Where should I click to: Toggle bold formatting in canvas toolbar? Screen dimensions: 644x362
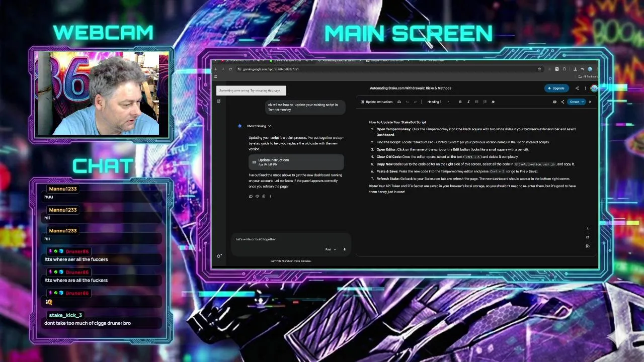tap(460, 102)
